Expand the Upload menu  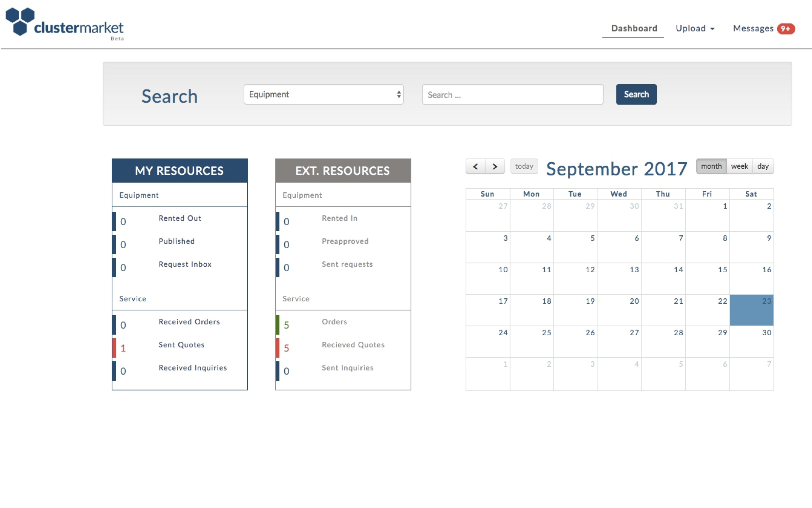695,28
